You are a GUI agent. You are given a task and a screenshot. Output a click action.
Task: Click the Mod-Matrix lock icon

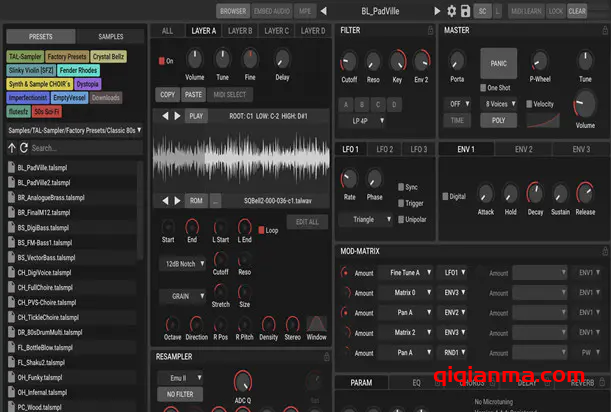(x=603, y=252)
